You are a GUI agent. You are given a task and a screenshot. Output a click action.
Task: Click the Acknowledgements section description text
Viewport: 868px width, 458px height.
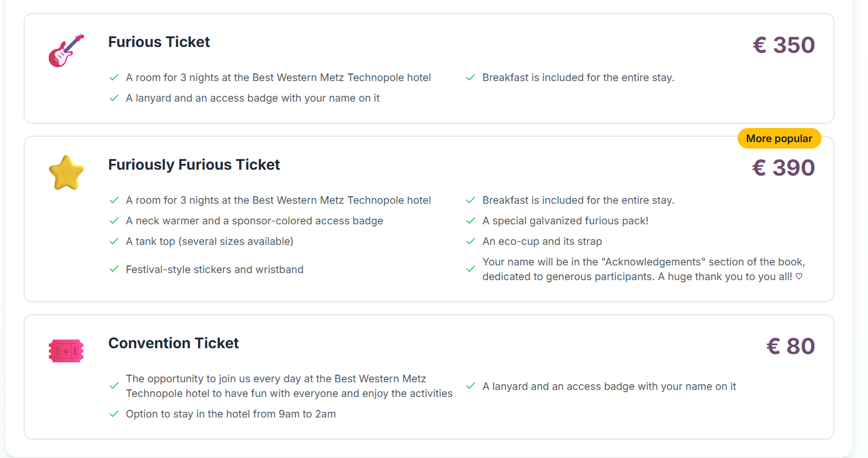pos(644,269)
